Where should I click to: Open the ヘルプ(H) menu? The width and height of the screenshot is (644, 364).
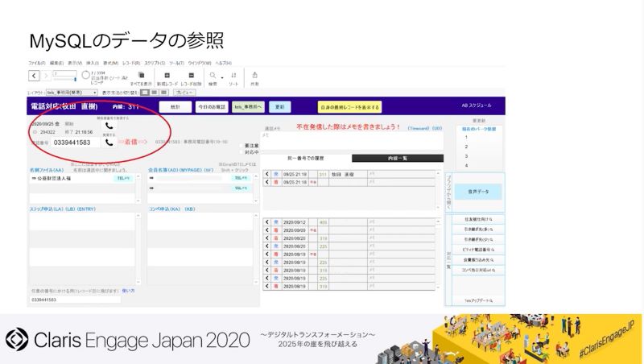[224, 64]
